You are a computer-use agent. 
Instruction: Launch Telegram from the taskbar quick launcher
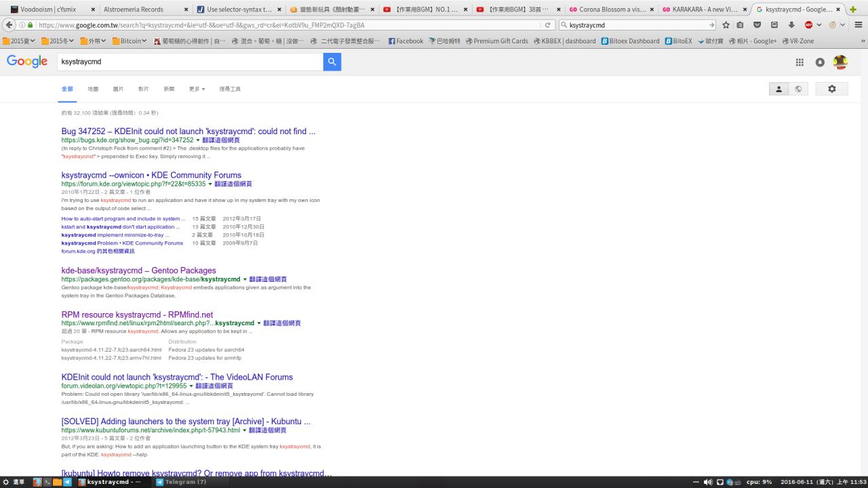click(68, 482)
